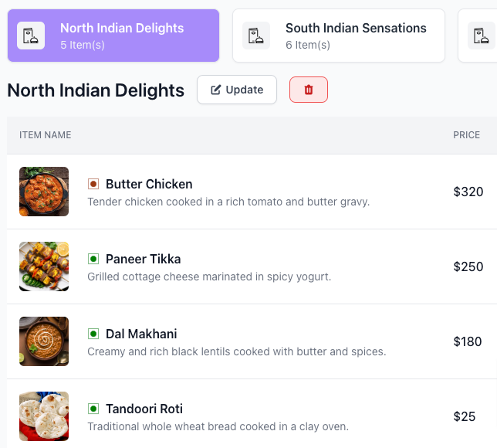Click the Price column header
Image resolution: width=497 pixels, height=448 pixels.
tap(466, 135)
